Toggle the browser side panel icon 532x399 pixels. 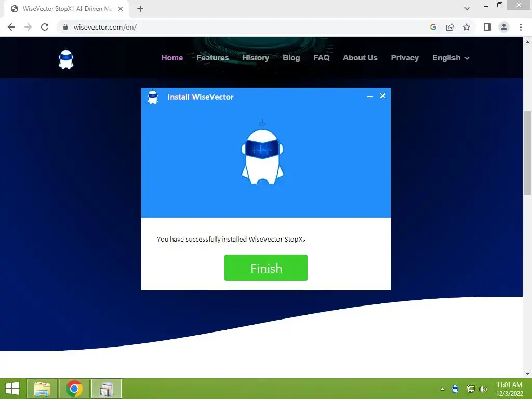click(x=487, y=27)
